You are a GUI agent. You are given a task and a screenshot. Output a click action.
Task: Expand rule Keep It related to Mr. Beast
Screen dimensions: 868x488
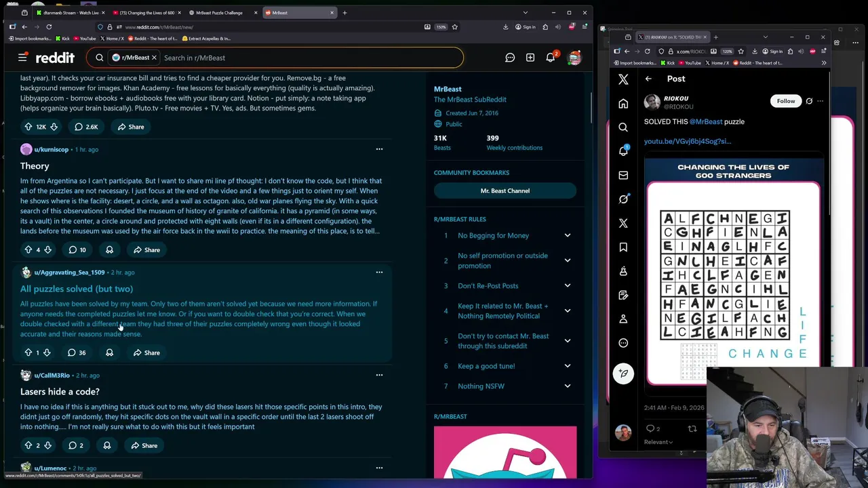568,310
